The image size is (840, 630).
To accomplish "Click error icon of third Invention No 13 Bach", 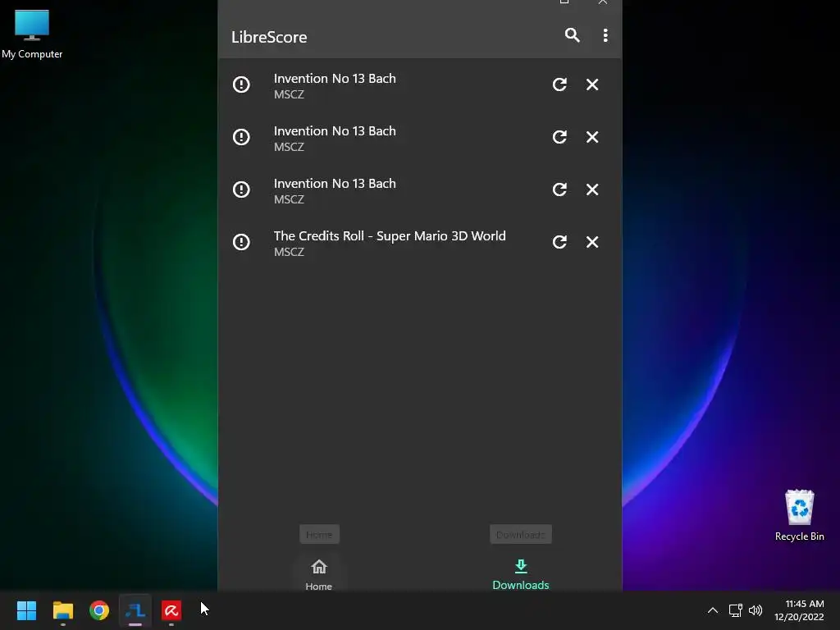I will (x=241, y=189).
